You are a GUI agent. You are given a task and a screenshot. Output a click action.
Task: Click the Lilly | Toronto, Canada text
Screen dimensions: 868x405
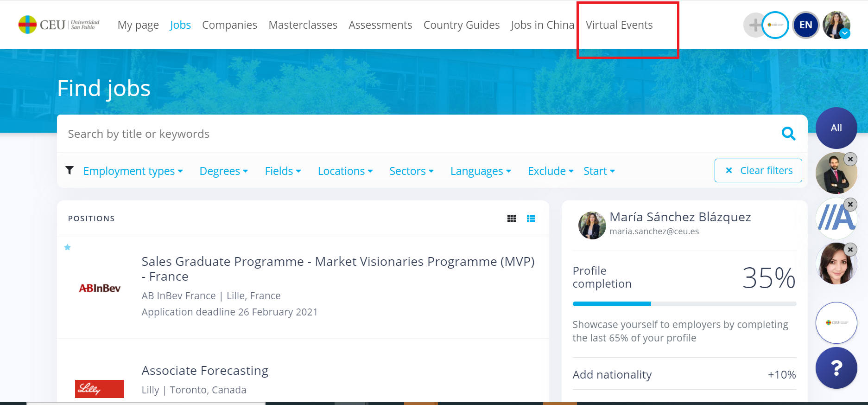[x=194, y=390]
